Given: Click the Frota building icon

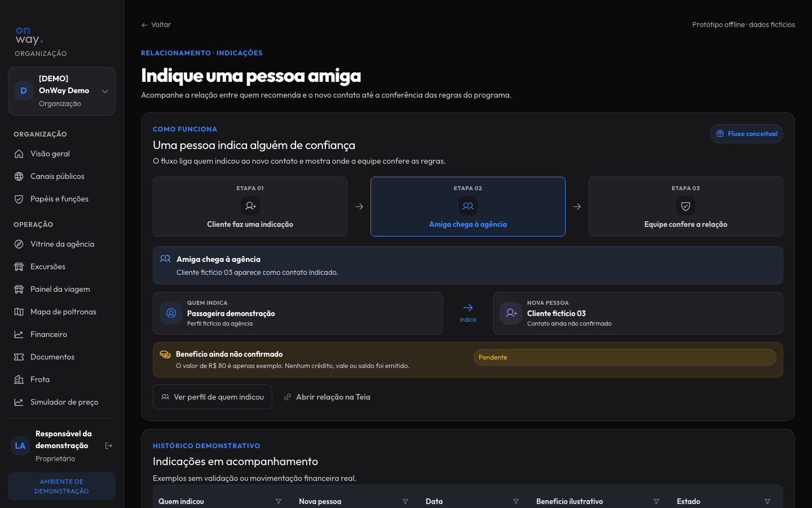Looking at the screenshot, I should [19, 379].
